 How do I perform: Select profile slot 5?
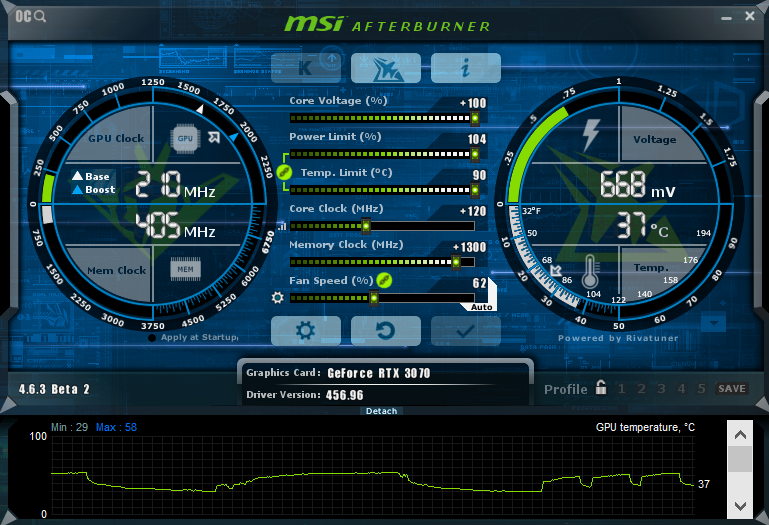click(x=701, y=389)
